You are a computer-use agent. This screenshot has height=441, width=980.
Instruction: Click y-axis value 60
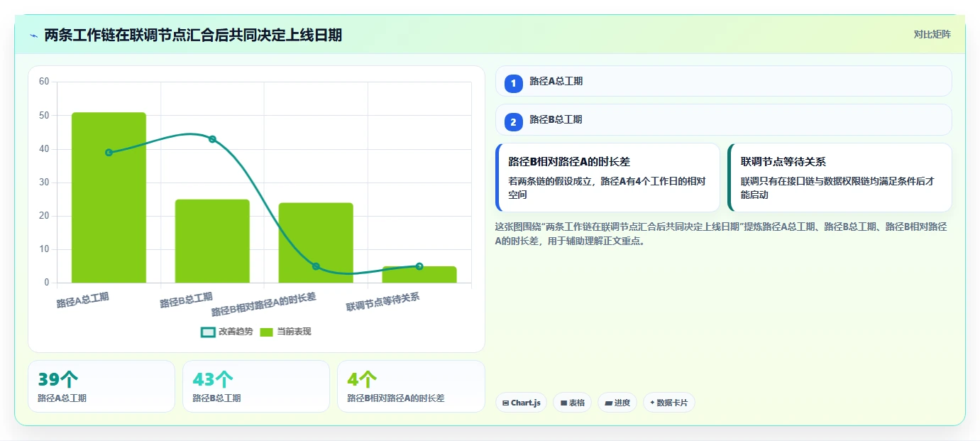click(43, 82)
